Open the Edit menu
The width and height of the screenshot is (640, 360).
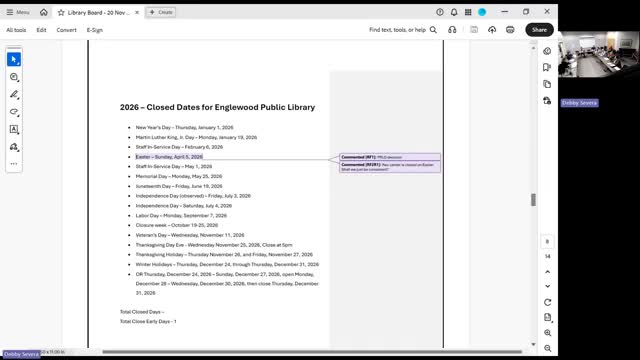pos(41,30)
